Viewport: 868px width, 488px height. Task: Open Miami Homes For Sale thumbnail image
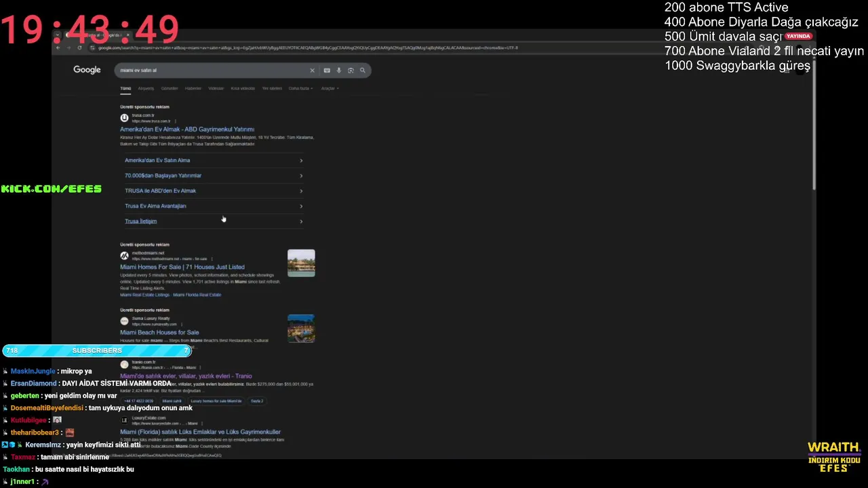[301, 263]
